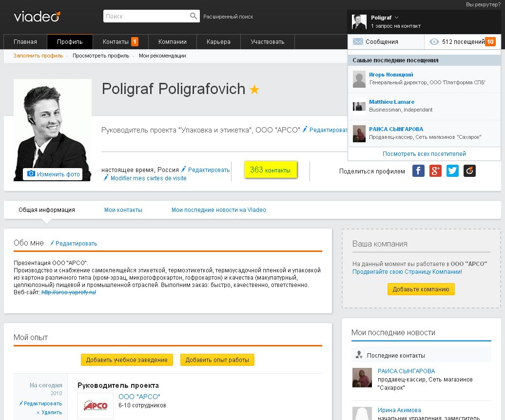Open Messages via the envelope icon

click(358, 42)
